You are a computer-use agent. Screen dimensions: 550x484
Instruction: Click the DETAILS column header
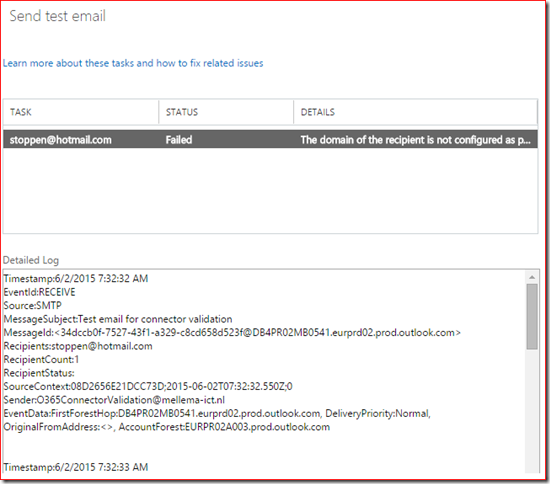click(x=415, y=112)
